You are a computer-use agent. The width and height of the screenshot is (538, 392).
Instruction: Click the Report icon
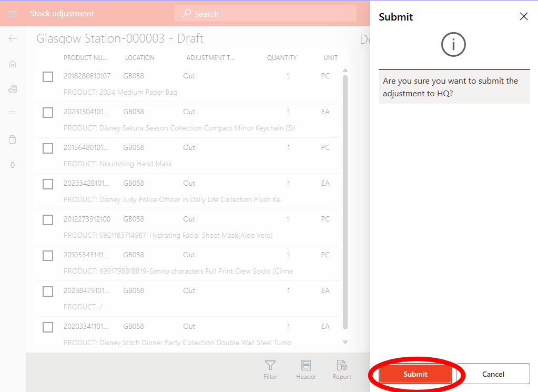coord(342,369)
